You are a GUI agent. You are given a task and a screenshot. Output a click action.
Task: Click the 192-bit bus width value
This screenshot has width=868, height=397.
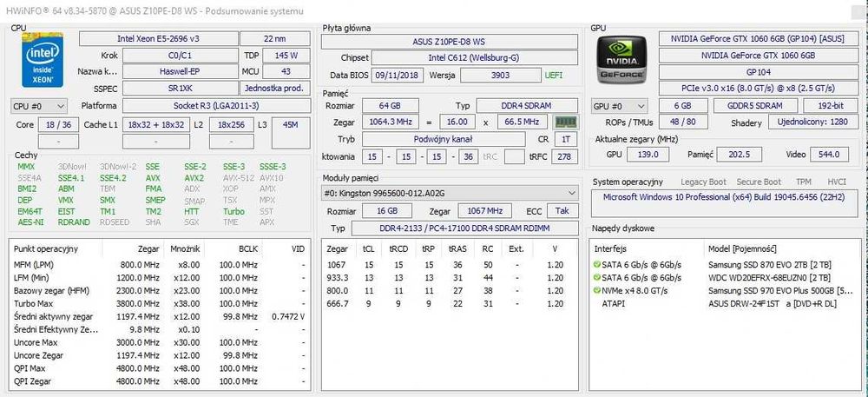pos(829,106)
